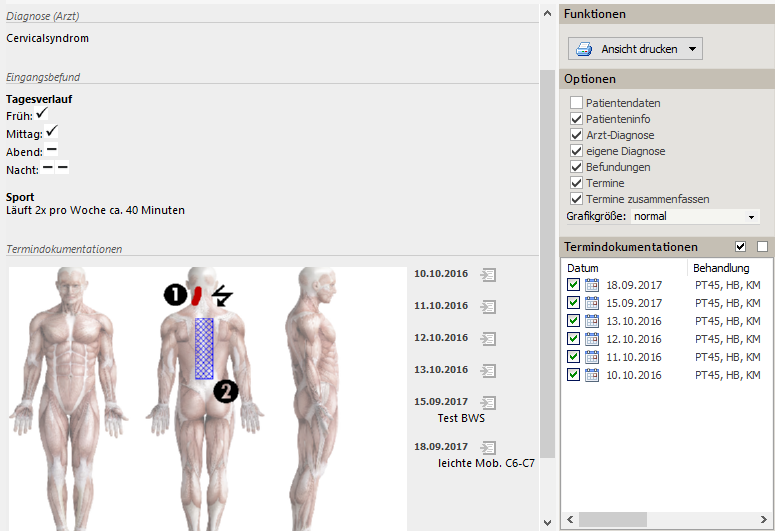Image resolution: width=775 pixels, height=531 pixels.
Task: Enable the Patientendaten option
Action: click(576, 103)
